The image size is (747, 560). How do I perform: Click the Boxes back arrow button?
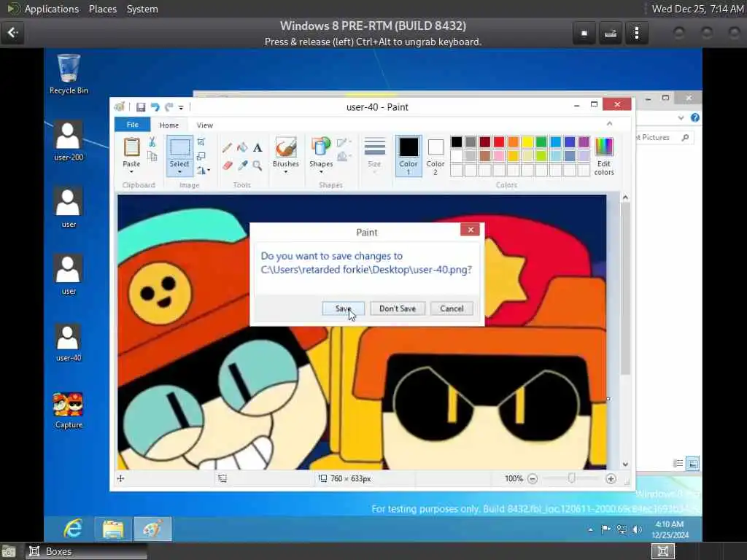pos(12,33)
